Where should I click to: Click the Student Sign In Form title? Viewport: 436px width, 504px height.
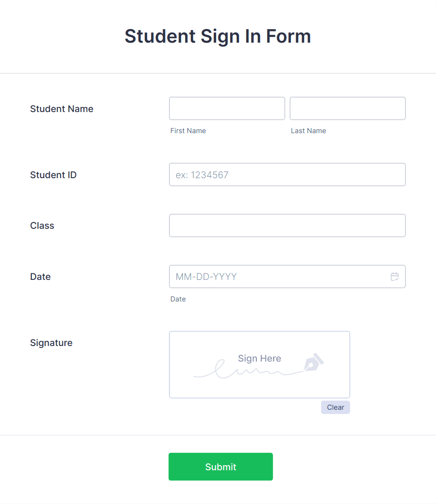(218, 36)
